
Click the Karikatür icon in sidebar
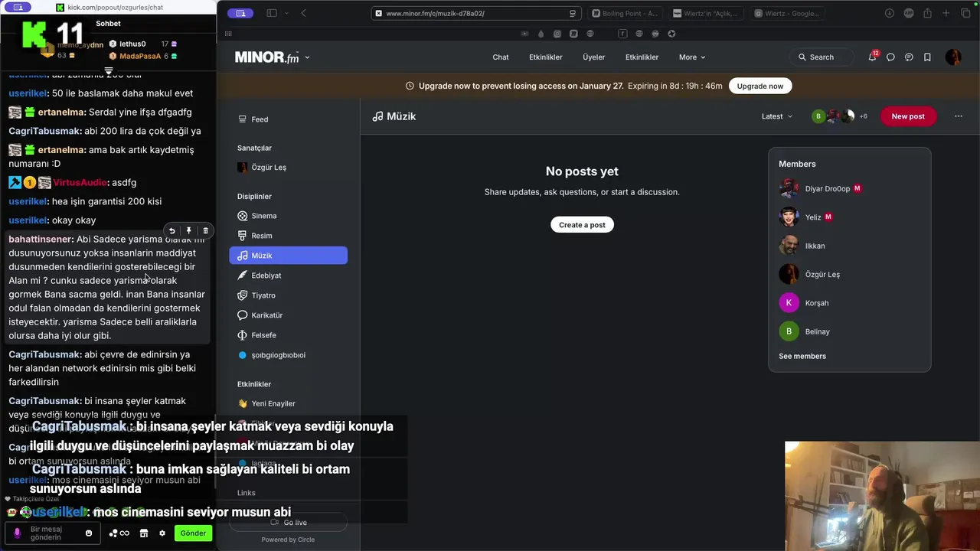pos(243,315)
